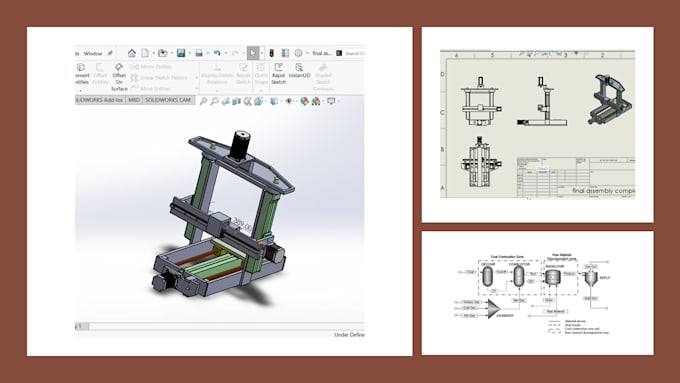Undo the last action

[217, 53]
